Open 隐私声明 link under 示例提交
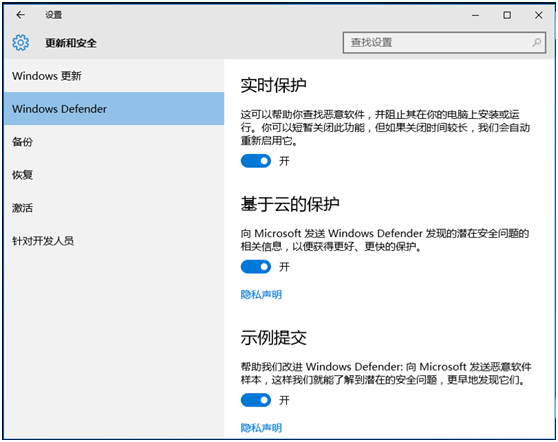 point(261,428)
